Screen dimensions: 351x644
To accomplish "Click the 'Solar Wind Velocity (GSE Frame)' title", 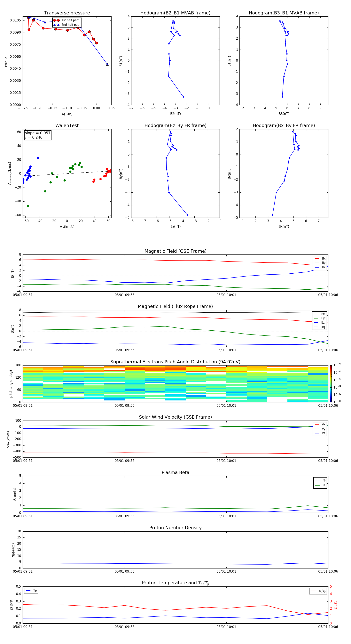I will tap(175, 417).
